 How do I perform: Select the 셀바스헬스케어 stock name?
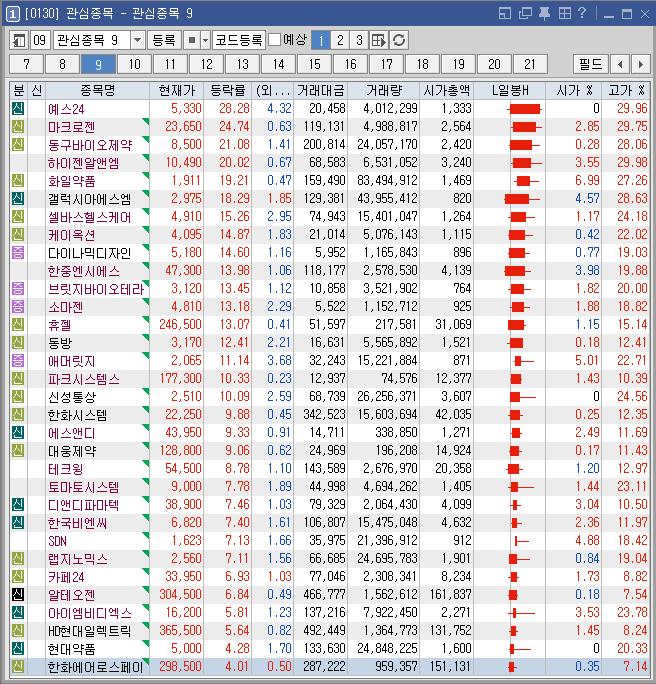click(x=89, y=217)
